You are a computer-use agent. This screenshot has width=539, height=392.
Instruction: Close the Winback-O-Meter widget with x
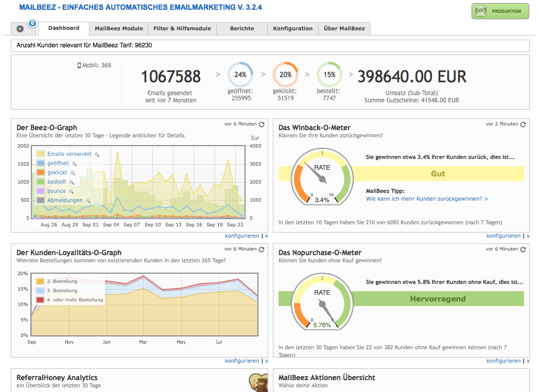[x=528, y=236]
